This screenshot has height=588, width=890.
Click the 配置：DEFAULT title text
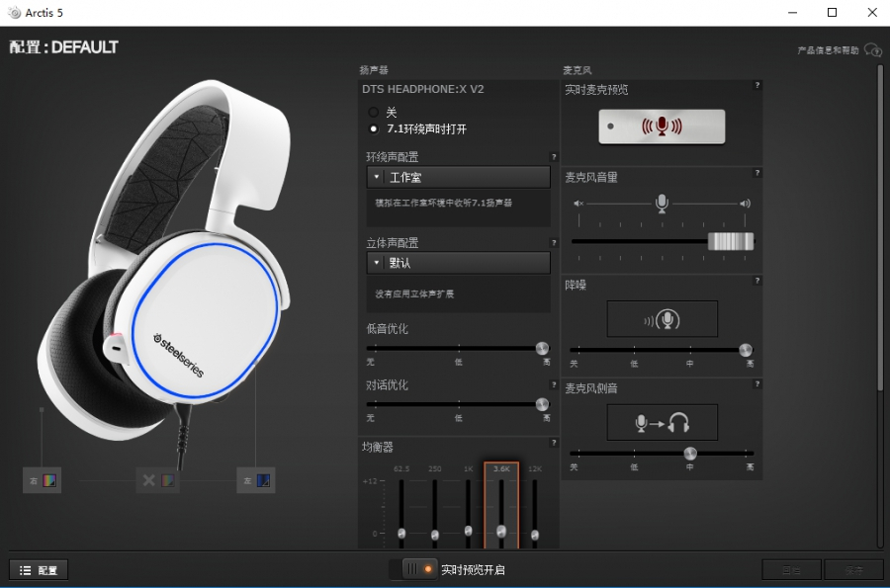pos(63,47)
